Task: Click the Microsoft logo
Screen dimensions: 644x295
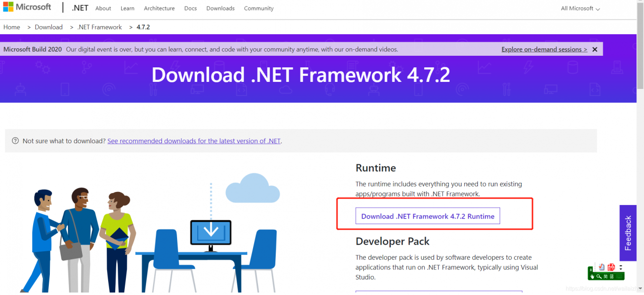Action: [x=27, y=7]
